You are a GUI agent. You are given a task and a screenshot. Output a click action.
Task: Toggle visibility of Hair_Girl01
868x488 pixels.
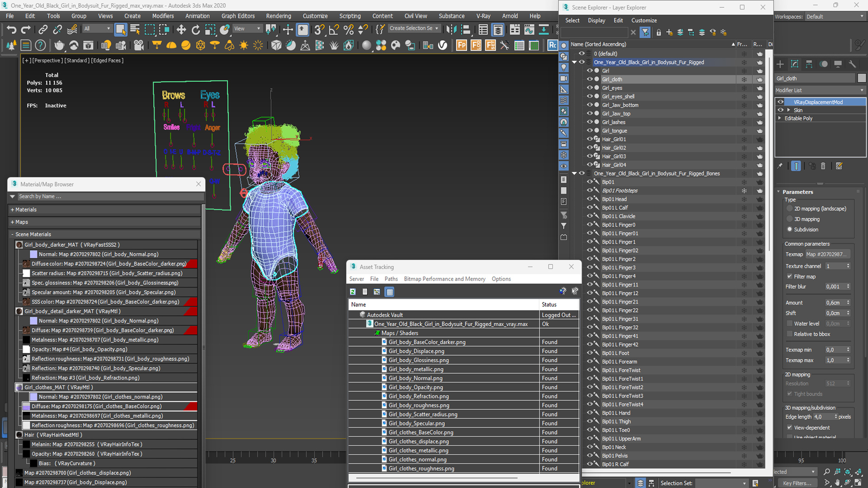tap(590, 139)
